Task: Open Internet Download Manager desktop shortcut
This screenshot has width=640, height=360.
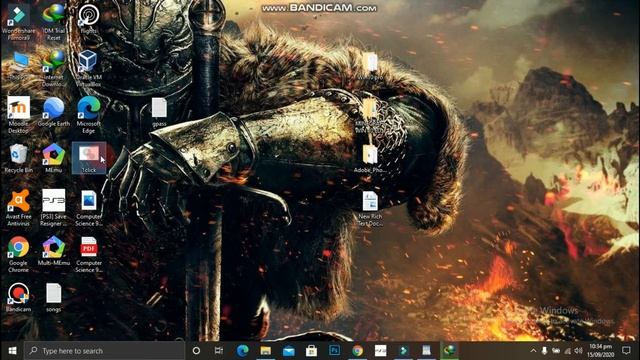Action: coord(53,69)
